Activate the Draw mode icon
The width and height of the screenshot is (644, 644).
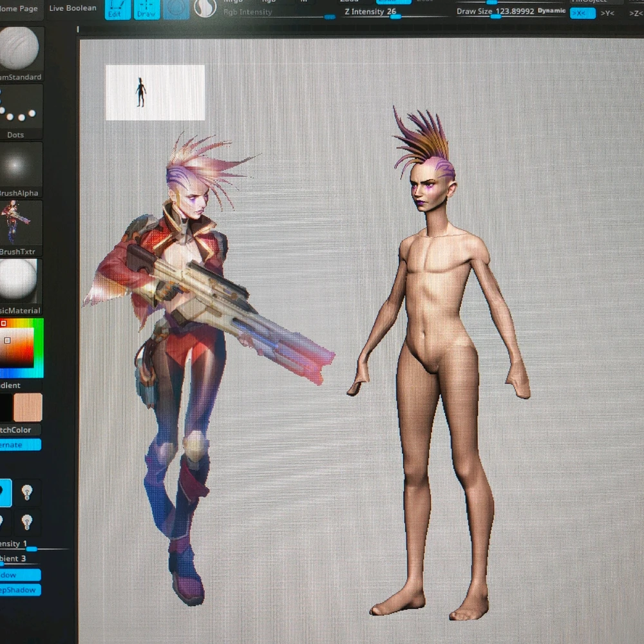click(x=147, y=10)
